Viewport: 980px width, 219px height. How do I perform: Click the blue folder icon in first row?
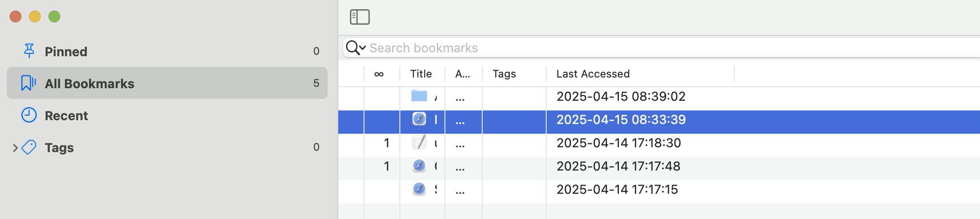tap(419, 96)
